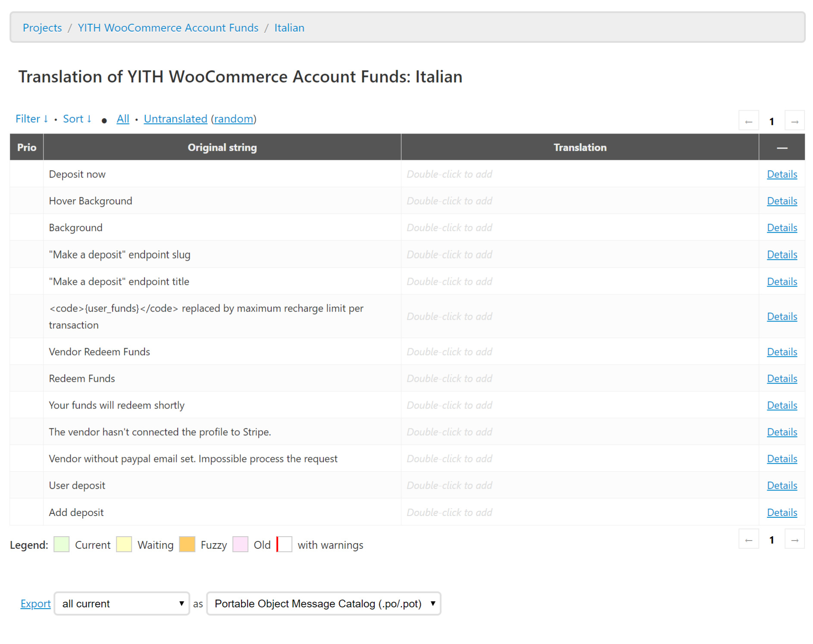Click the Old legend pink swatch
This screenshot has height=644, width=813.
click(240, 544)
